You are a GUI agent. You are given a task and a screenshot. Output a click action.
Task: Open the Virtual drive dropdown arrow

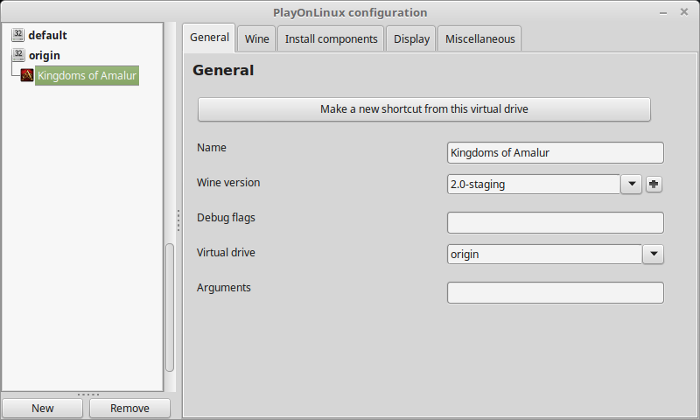pos(653,254)
